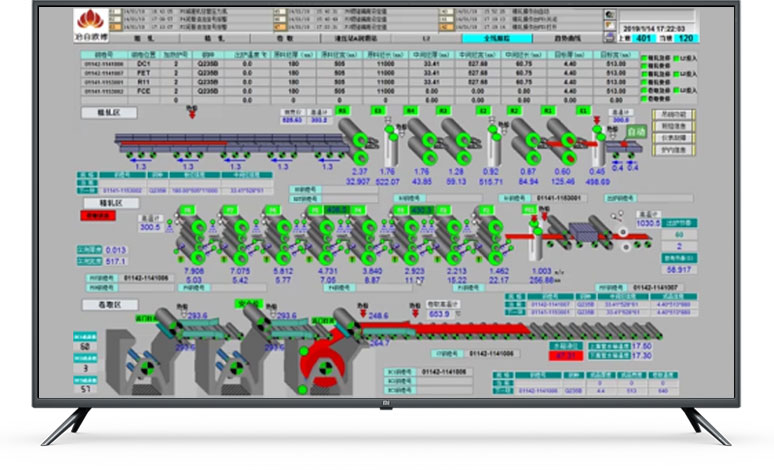Select the E1 edger stand label

tap(583, 111)
